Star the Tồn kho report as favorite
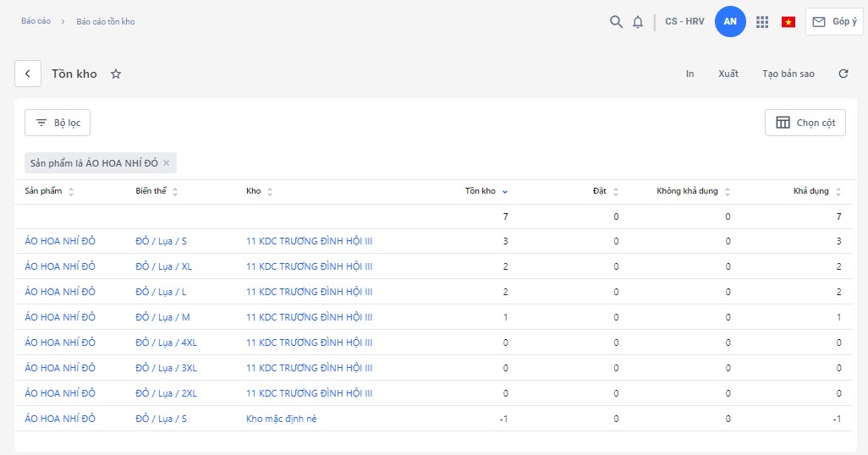 pos(116,74)
